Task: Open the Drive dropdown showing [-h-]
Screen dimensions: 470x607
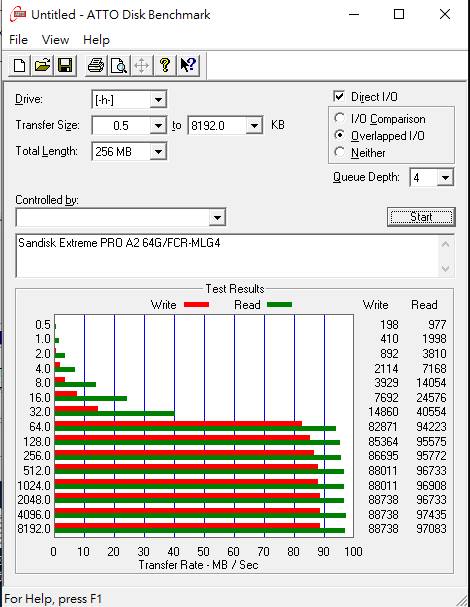Action: pos(158,100)
